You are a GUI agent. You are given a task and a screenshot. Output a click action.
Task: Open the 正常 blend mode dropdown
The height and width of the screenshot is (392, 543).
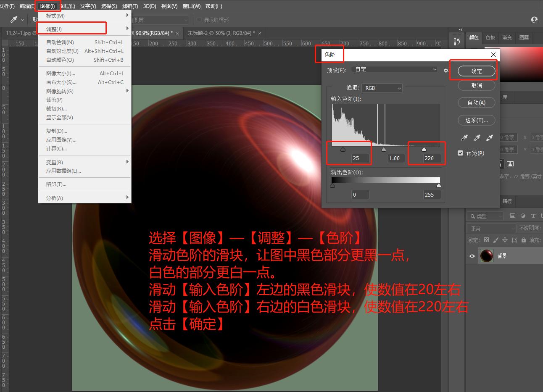[x=491, y=228]
